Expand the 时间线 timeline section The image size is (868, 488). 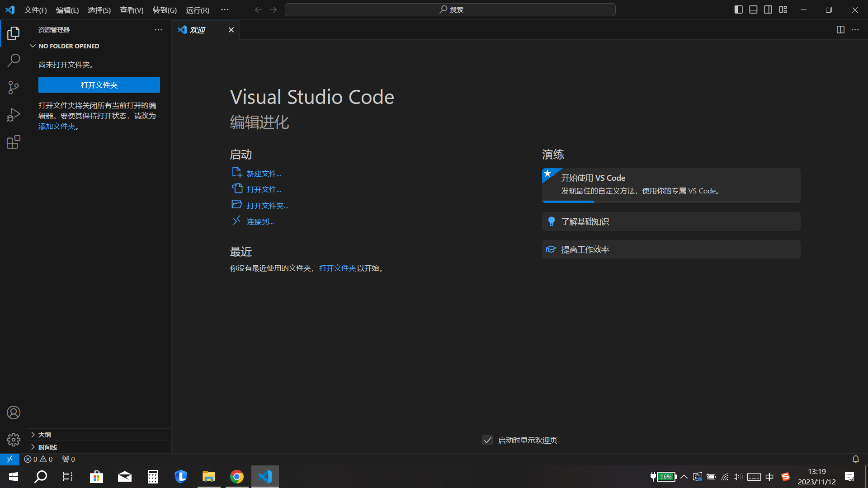point(99,447)
